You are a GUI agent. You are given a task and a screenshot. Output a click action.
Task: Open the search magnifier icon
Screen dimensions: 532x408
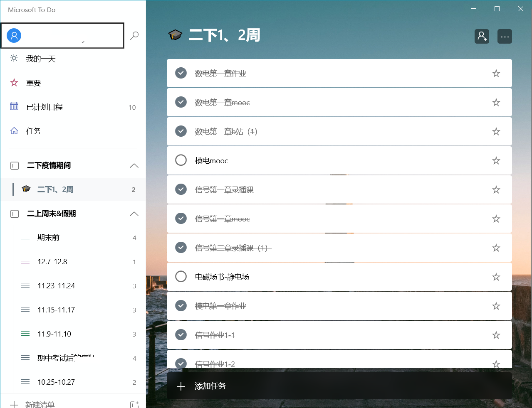point(134,35)
